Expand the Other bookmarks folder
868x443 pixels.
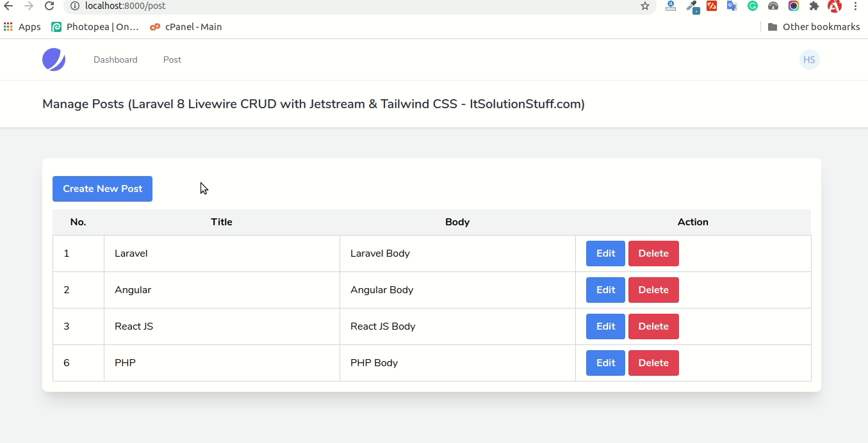[814, 26]
